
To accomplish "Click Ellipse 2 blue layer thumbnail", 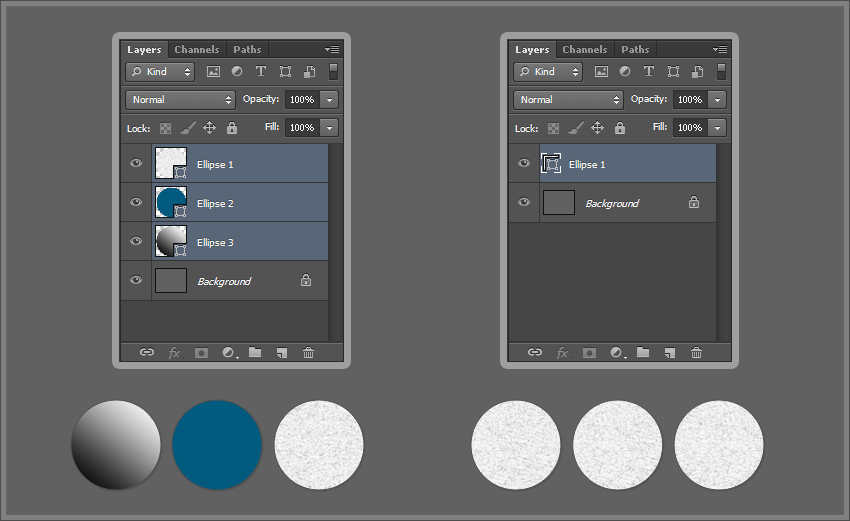I will pos(171,202).
